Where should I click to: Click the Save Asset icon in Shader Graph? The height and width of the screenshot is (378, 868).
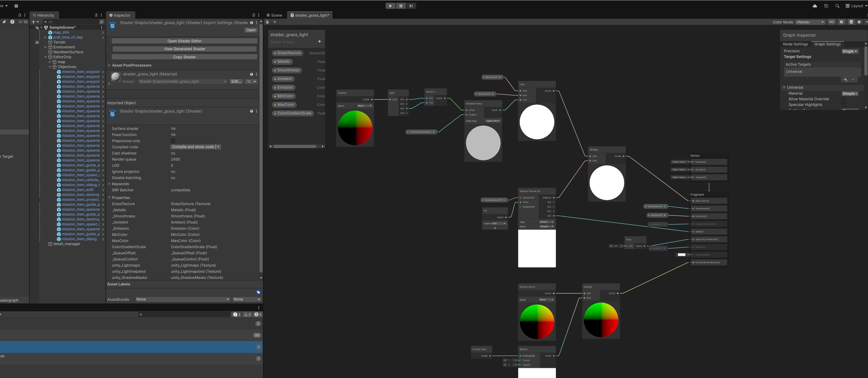click(x=268, y=22)
